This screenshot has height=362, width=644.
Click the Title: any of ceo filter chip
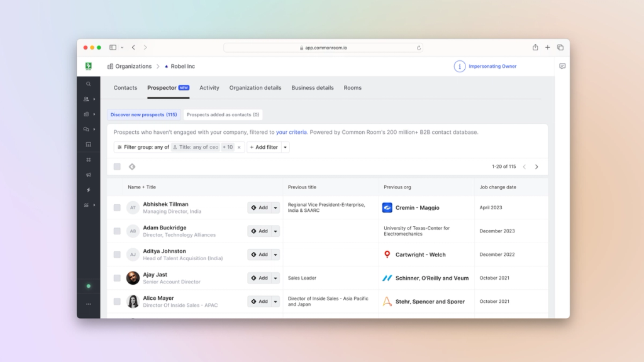pos(196,147)
